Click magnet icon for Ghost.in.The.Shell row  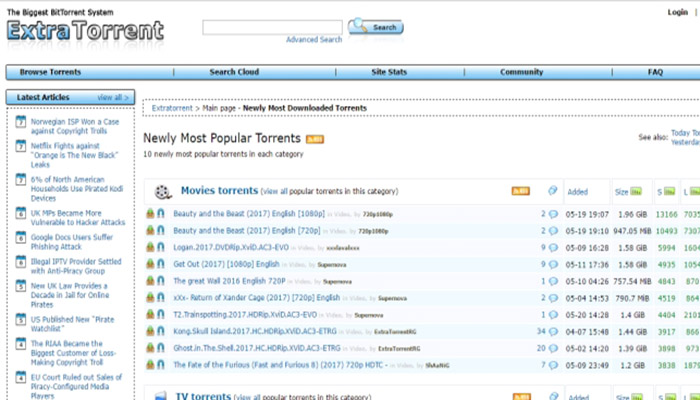(161, 348)
